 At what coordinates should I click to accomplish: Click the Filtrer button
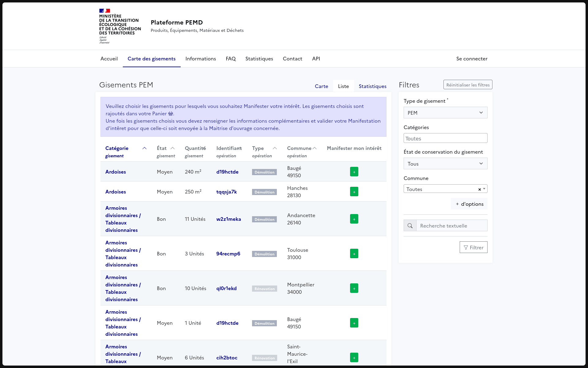click(x=473, y=247)
